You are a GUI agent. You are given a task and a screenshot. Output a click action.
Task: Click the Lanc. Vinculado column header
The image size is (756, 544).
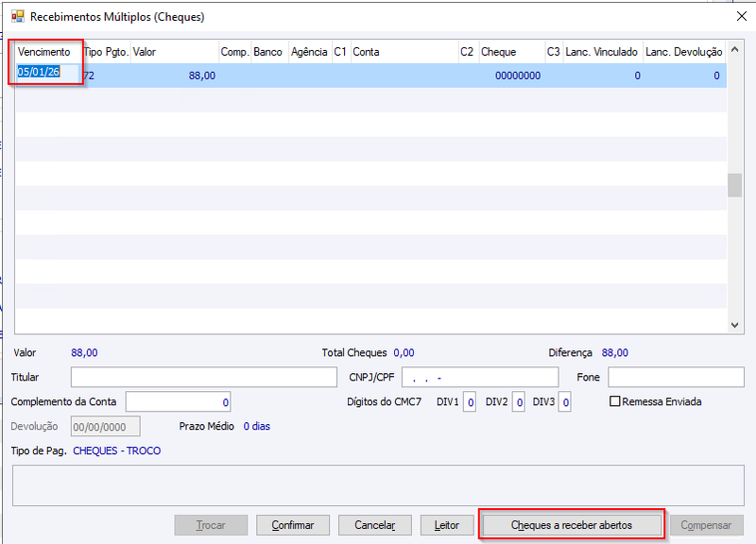click(x=602, y=52)
